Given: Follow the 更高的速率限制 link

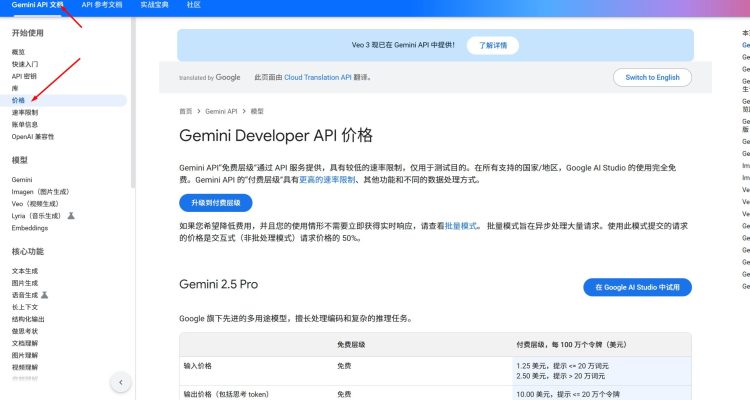Looking at the screenshot, I should (327, 180).
